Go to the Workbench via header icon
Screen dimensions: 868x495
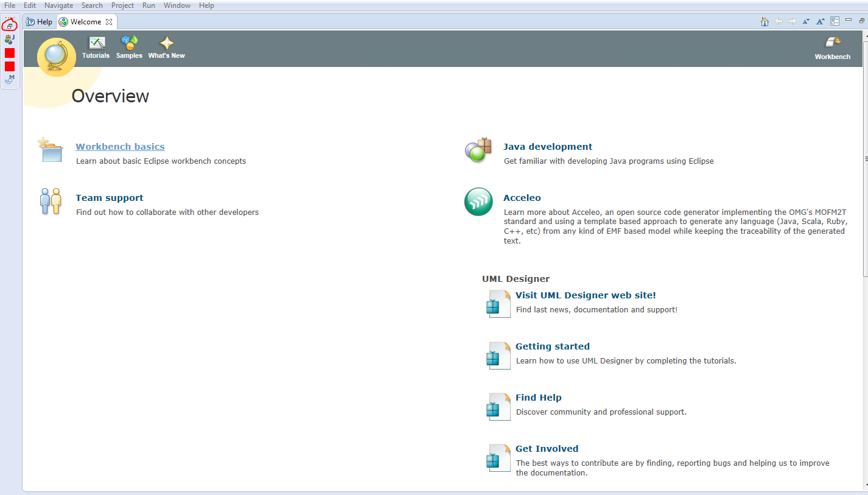coord(832,44)
